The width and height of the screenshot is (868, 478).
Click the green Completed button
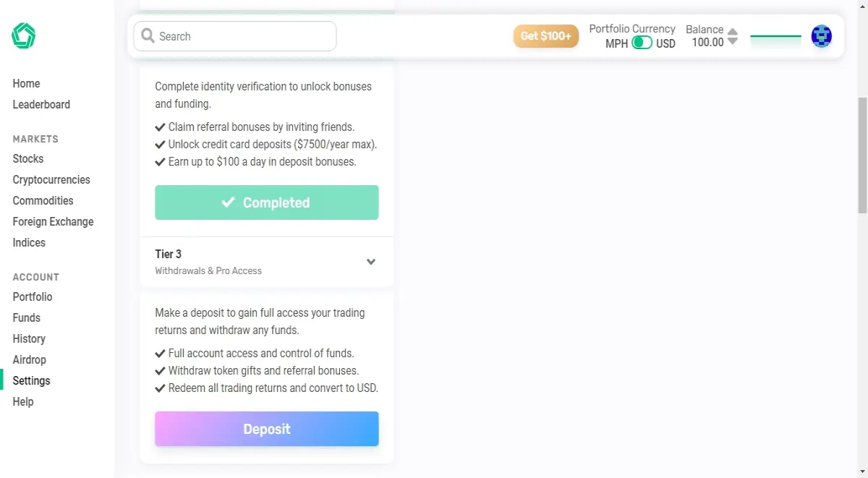coord(267,202)
